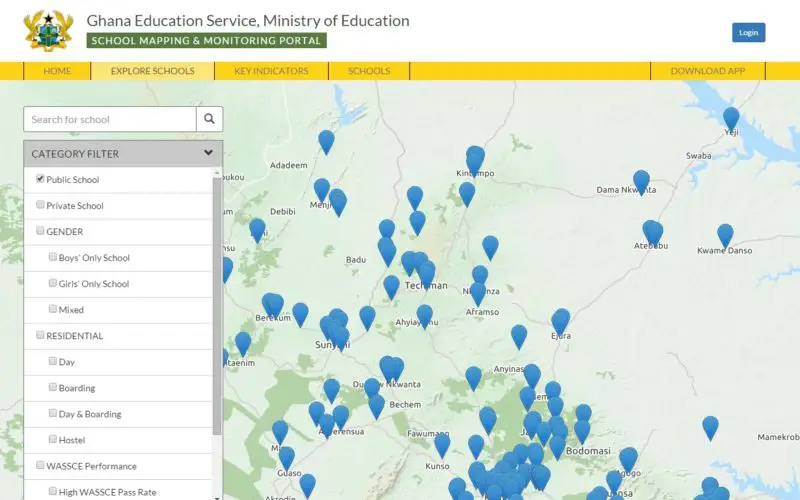
Task: Check the Mixed school filter
Action: [53, 309]
